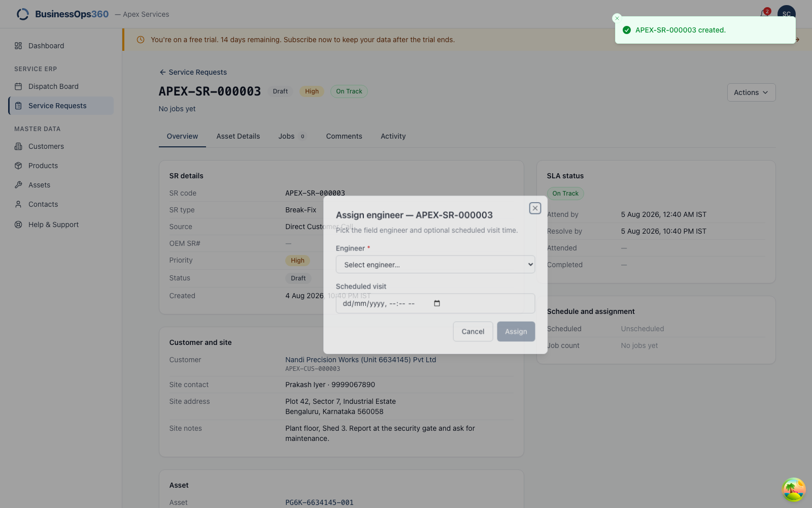Click the Cancel button in the dialog
This screenshot has height=508, width=812.
pos(473,331)
